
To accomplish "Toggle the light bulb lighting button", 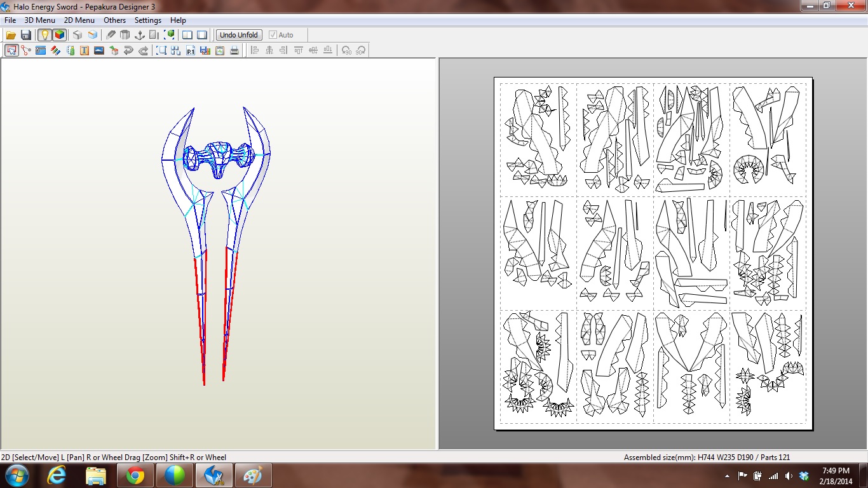I will pos(44,35).
